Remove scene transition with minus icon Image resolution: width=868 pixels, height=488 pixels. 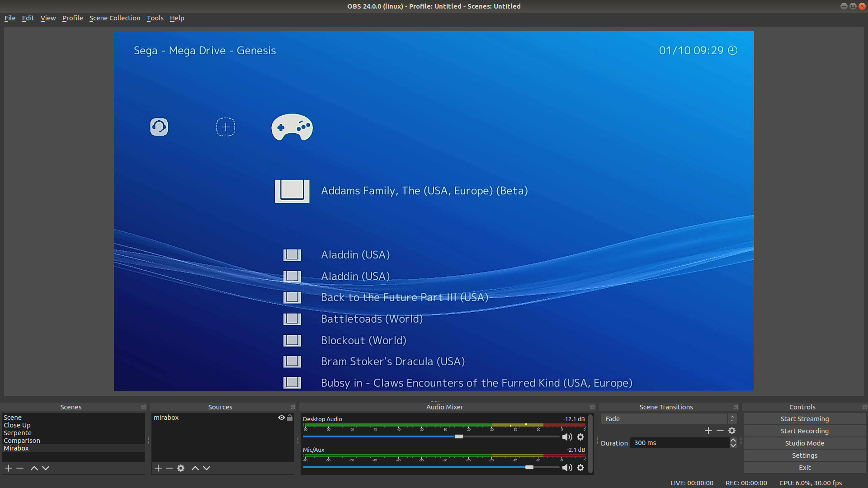click(720, 431)
